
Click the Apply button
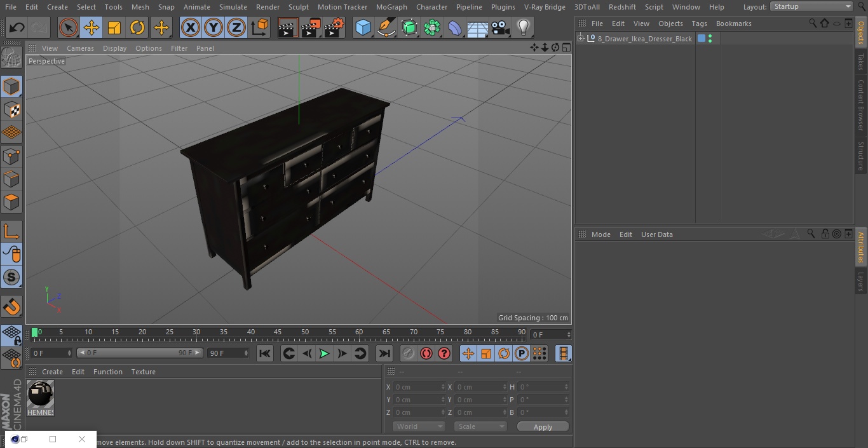tap(543, 427)
